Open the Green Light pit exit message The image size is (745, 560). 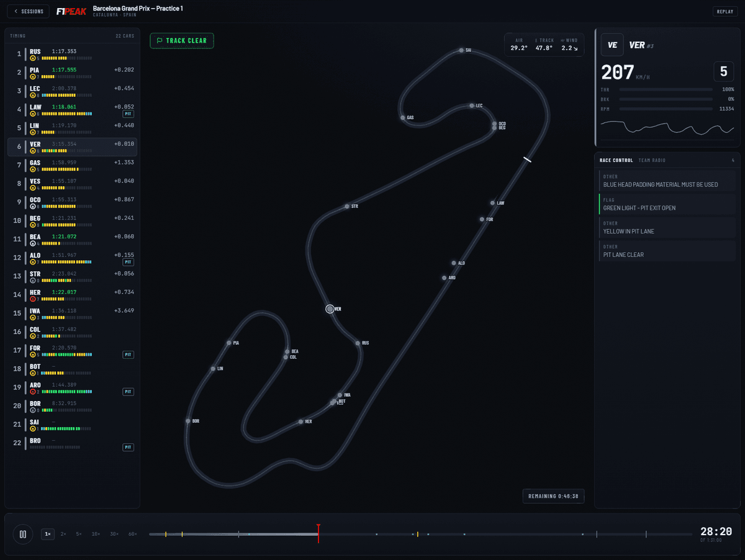[669, 204]
